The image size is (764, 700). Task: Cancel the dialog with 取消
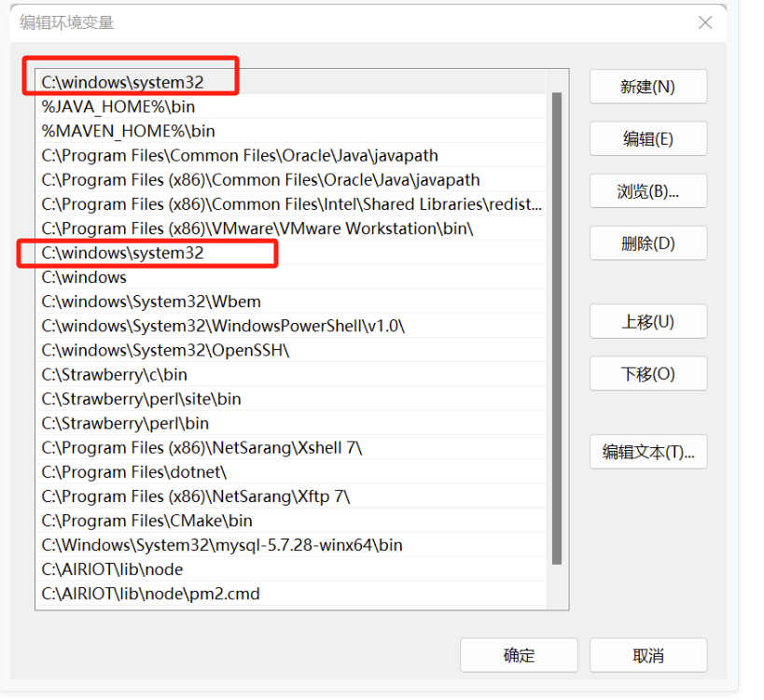(647, 655)
